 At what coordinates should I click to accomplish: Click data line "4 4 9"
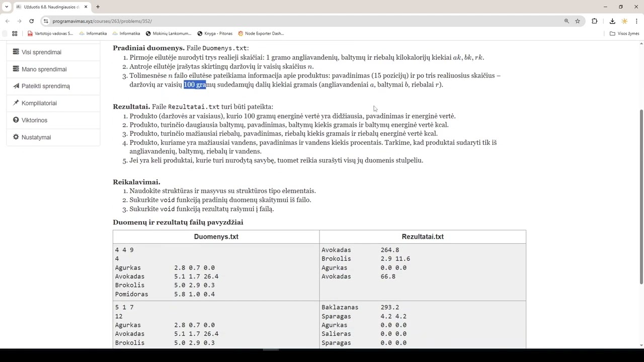click(x=124, y=250)
